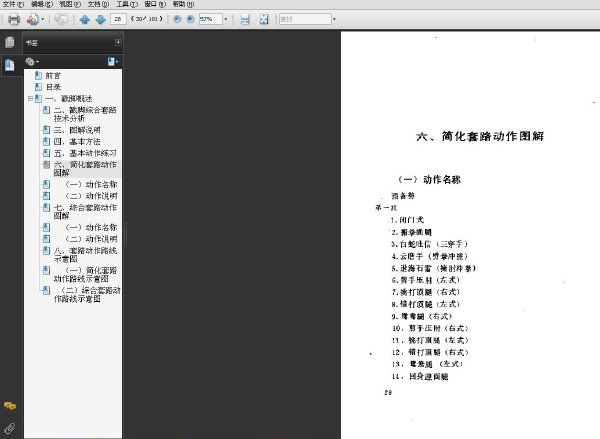Select the 四、基本方法 bookmark
The width and height of the screenshot is (600, 439).
click(x=77, y=141)
